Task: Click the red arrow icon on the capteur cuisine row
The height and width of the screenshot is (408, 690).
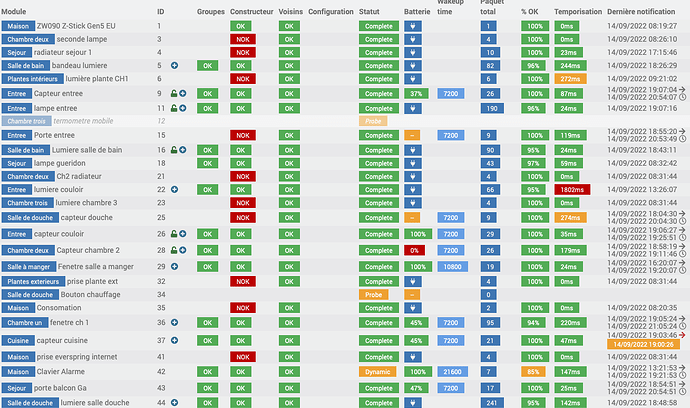Action: 682,335
